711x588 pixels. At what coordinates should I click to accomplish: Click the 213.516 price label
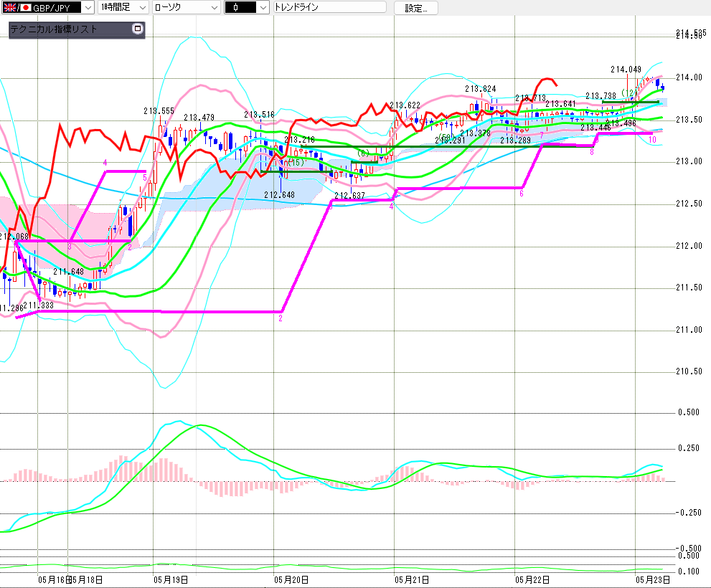(260, 115)
